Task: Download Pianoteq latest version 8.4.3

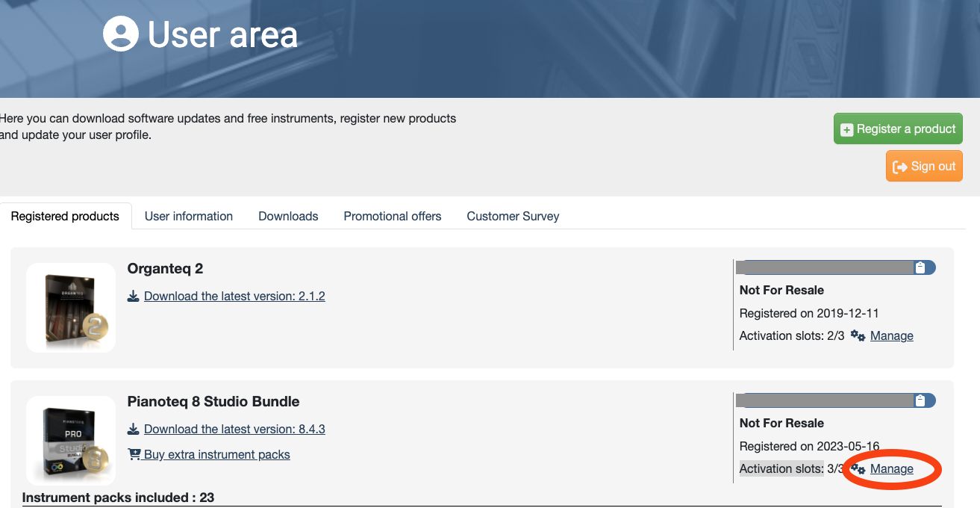Action: click(x=234, y=429)
